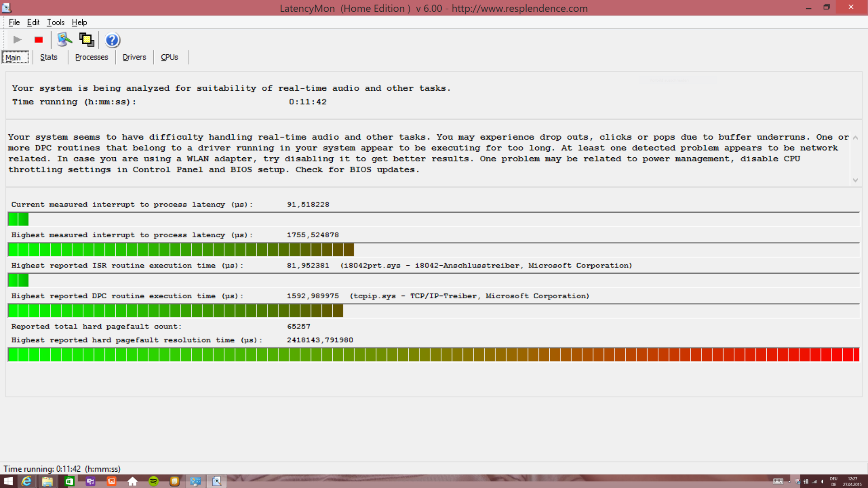Open the options wrench toolbar icon
This screenshot has width=868, height=488.
tap(64, 40)
